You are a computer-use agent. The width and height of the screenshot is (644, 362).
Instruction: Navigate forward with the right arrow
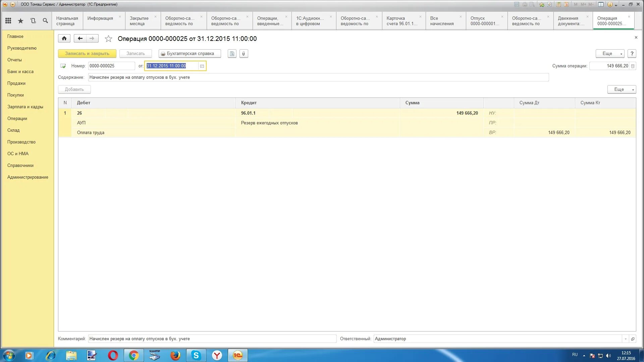coord(92,39)
